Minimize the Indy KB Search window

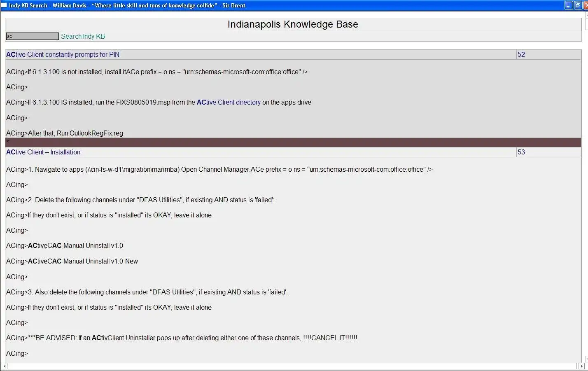point(569,5)
